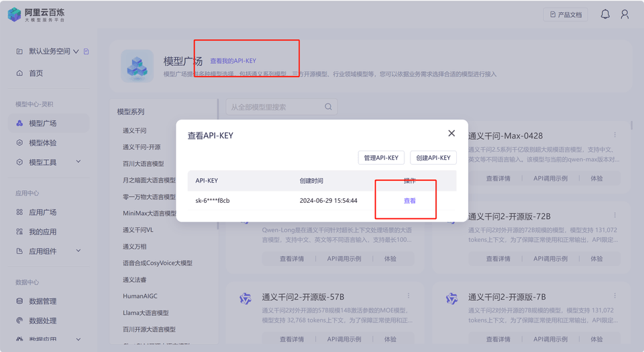
Task: Select 语音合成CosyVoice大模型 series
Action: click(x=157, y=263)
